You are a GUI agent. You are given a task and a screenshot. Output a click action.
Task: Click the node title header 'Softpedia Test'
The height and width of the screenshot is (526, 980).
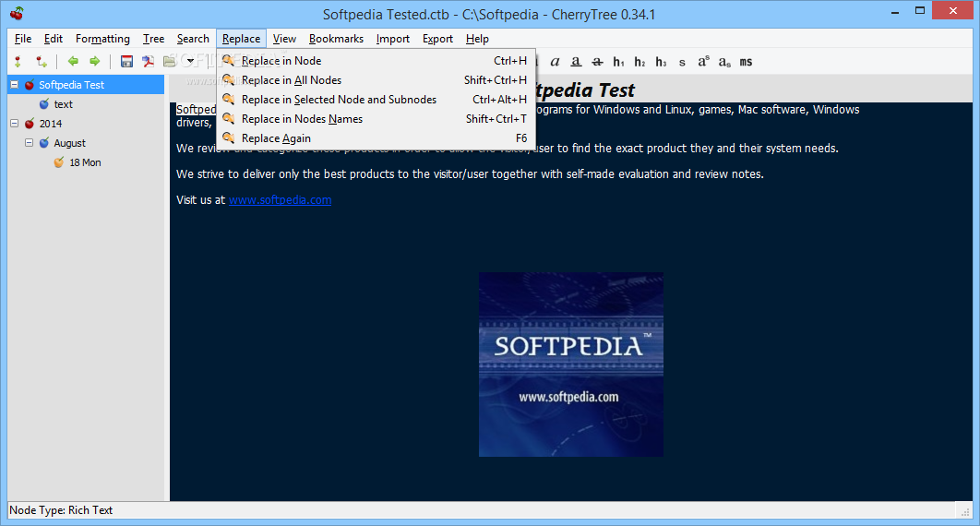click(x=584, y=90)
